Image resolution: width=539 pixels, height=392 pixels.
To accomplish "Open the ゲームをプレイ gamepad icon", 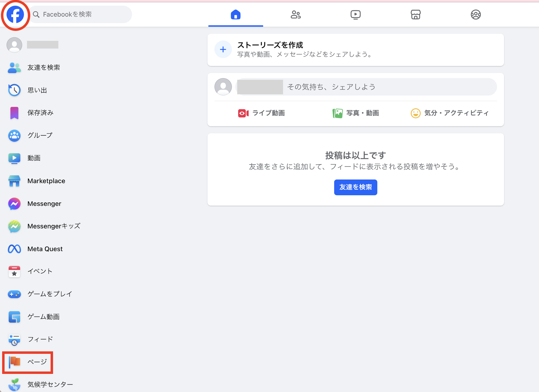I will click(14, 294).
